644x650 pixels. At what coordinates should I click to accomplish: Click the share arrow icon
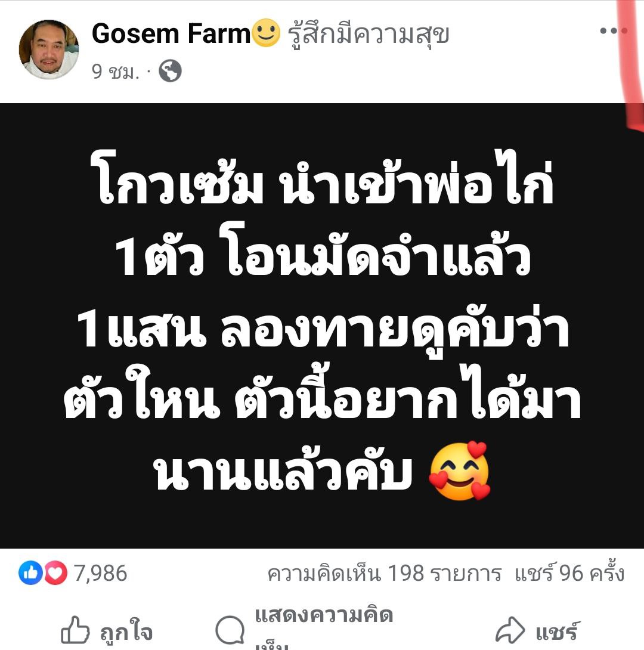click(510, 630)
